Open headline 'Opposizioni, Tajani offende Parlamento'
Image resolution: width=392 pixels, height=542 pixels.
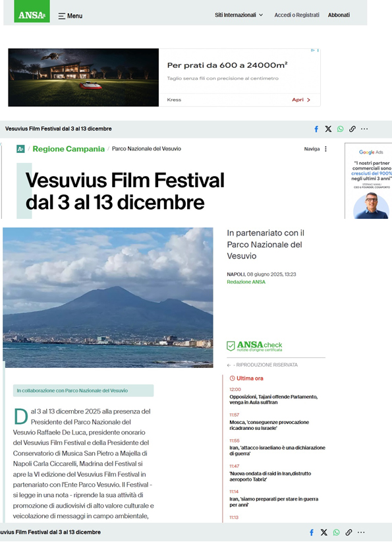pyautogui.click(x=273, y=400)
